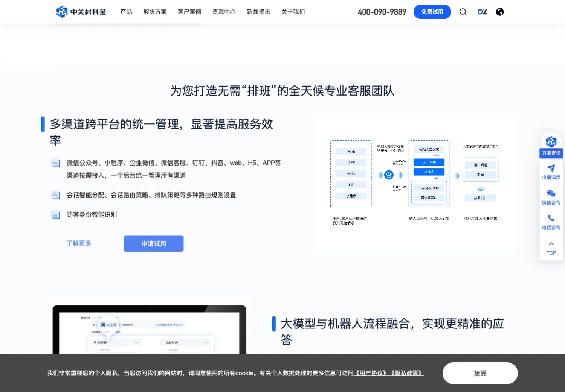This screenshot has width=565, height=392.
Task: Click the 为您打造无需“排班” headline
Action: [x=282, y=91]
